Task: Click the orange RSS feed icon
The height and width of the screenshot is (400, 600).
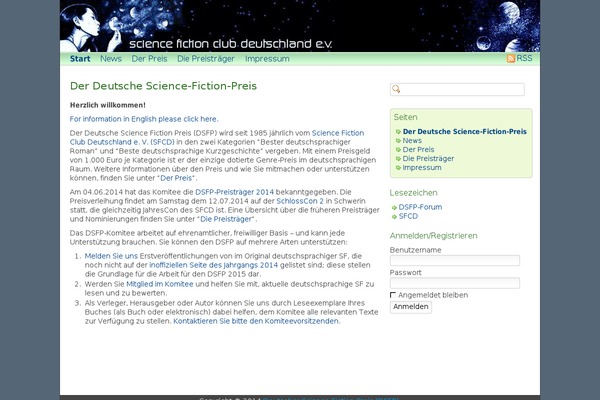Action: coord(511,59)
